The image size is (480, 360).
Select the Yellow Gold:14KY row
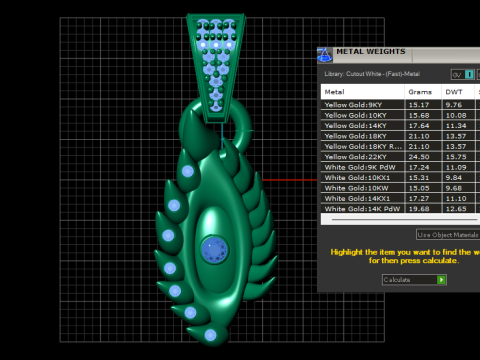pos(400,126)
